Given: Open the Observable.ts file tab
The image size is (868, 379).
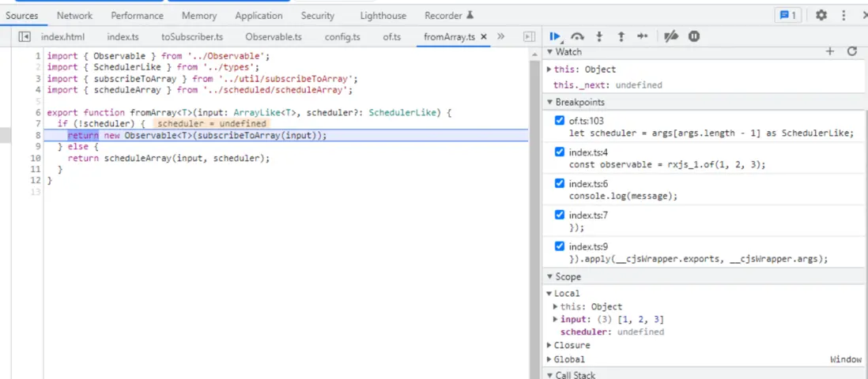Looking at the screenshot, I should [274, 36].
